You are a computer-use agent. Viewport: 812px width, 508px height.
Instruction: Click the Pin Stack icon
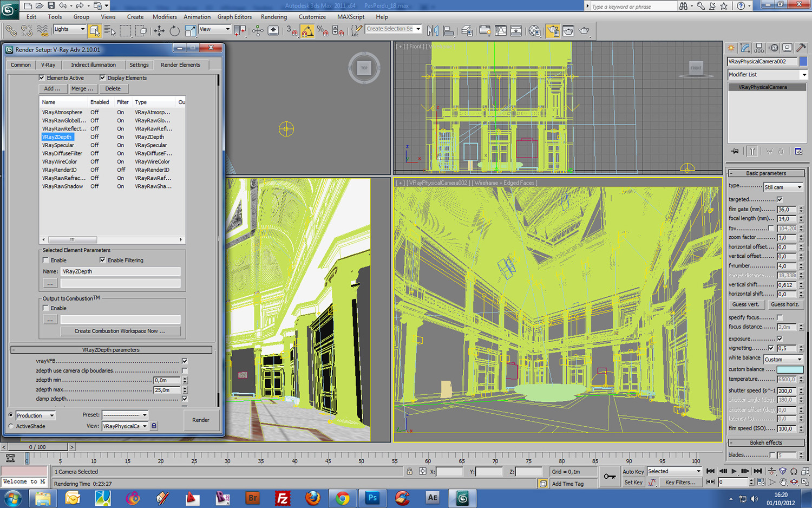click(x=735, y=152)
